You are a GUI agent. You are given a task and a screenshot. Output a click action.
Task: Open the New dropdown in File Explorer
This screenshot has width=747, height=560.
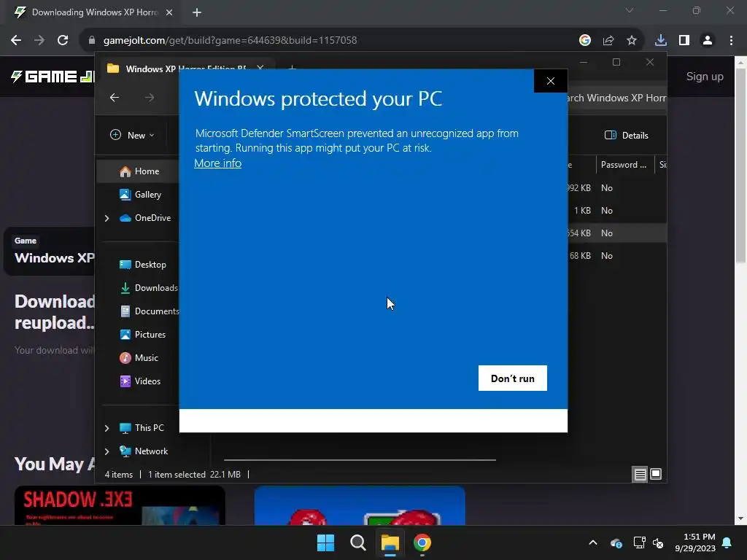133,135
